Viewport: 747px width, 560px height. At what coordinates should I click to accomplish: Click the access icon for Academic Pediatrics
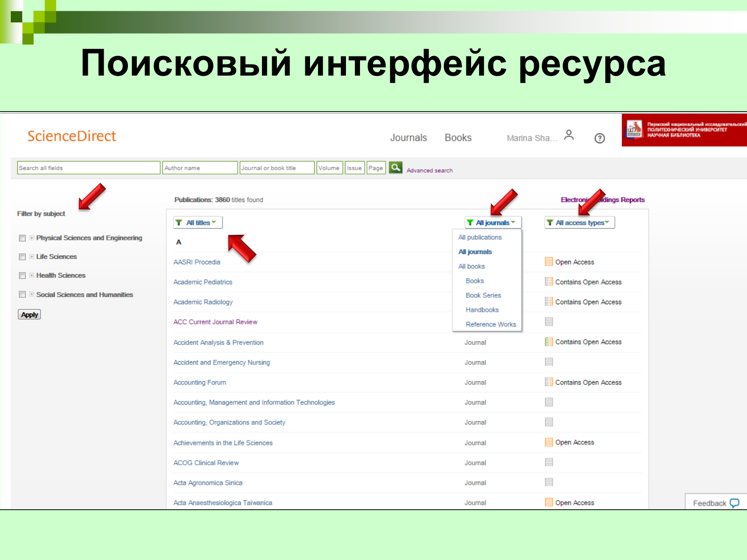[549, 281]
